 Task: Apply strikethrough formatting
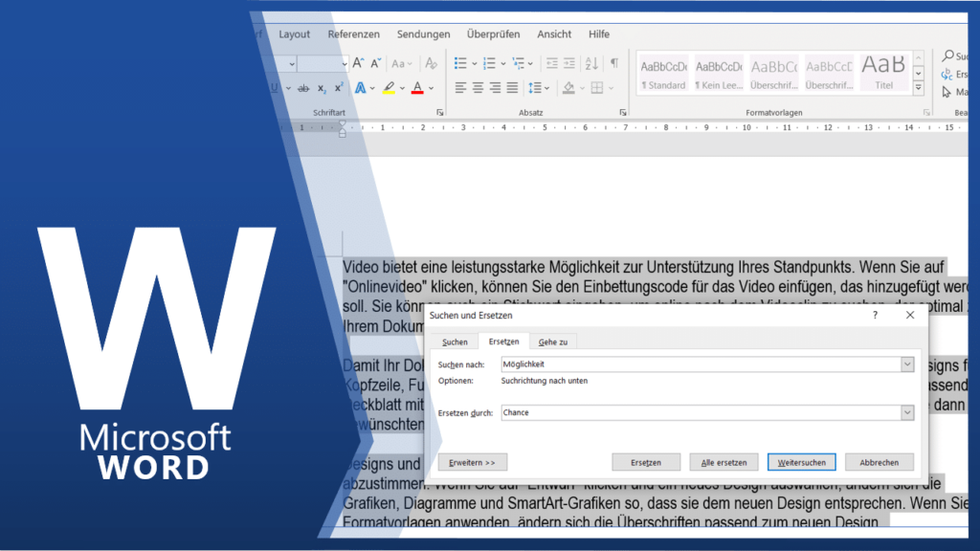pos(303,88)
